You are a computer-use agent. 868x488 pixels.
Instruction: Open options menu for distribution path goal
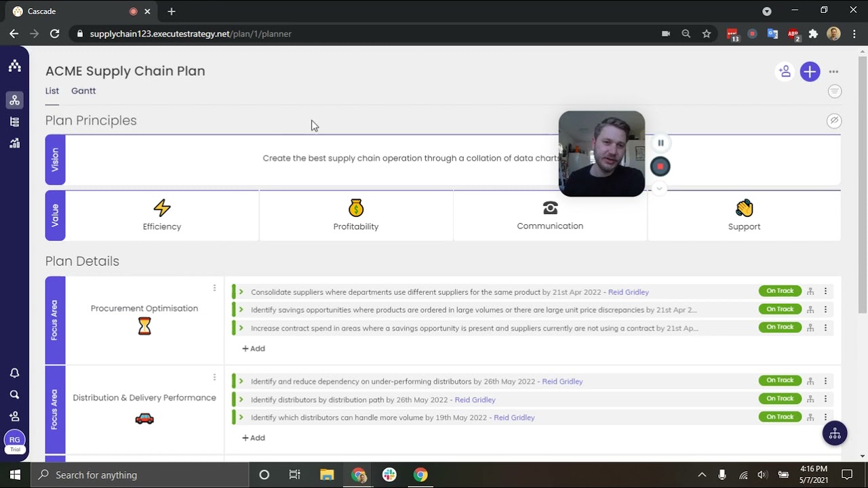[825, 399]
